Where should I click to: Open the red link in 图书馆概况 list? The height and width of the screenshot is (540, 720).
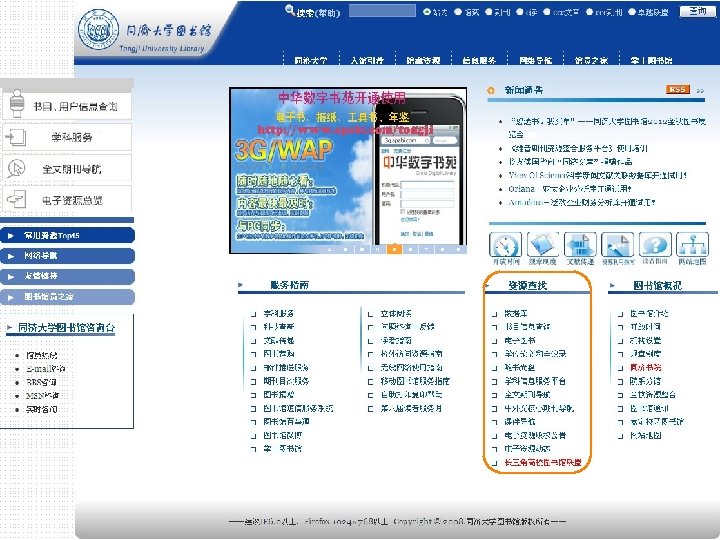[646, 367]
